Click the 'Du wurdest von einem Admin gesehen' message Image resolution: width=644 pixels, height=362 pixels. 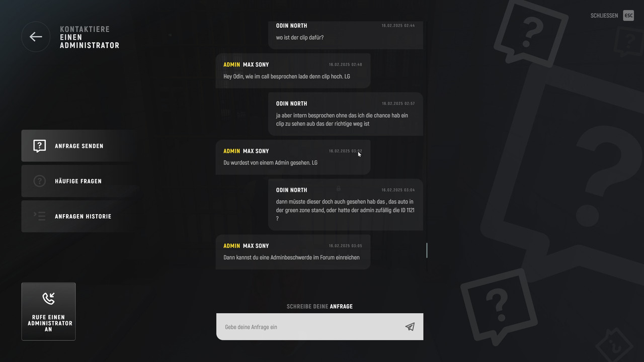pos(293,157)
